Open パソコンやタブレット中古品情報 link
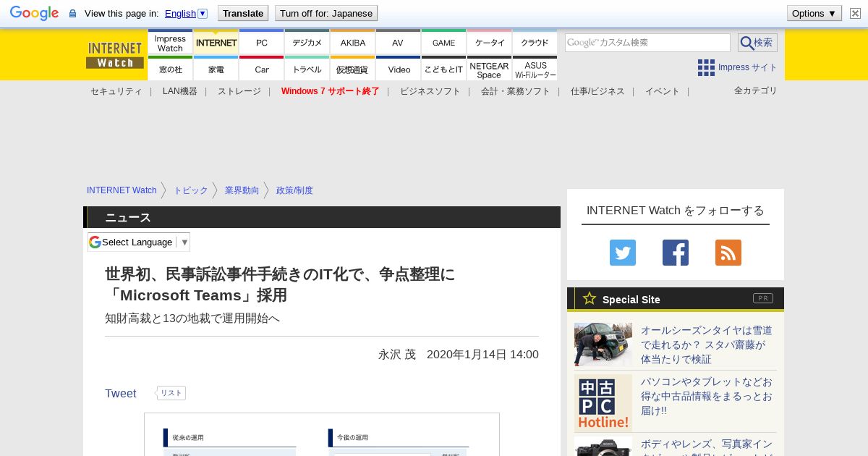868x456 pixels. pos(707,396)
